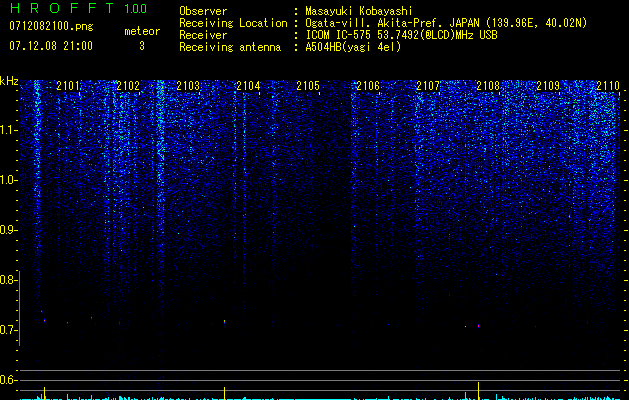The image size is (629, 400).
Task: Click the 1.0 frequency axis label
Action: (8, 180)
